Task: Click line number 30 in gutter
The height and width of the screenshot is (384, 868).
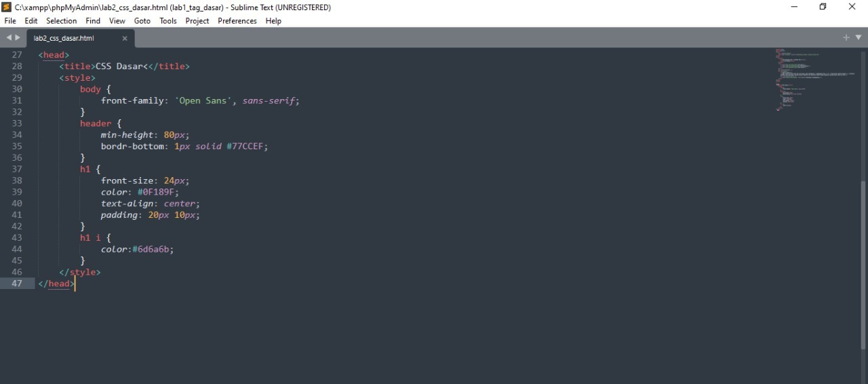Action: 17,89
